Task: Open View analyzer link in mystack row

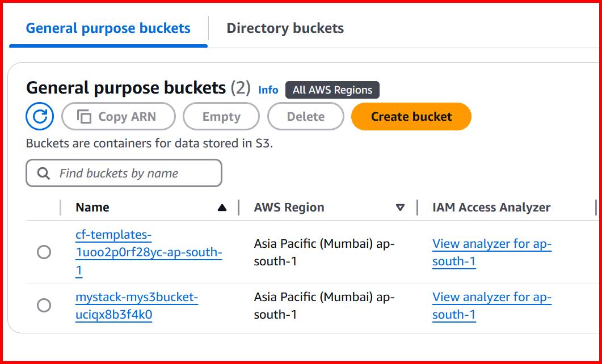Action: [x=492, y=306]
